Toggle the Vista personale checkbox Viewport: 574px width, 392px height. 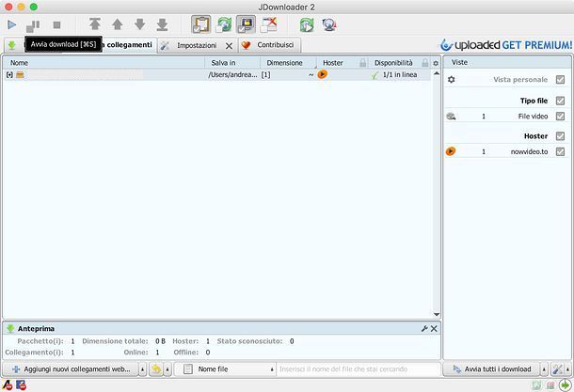(560, 79)
